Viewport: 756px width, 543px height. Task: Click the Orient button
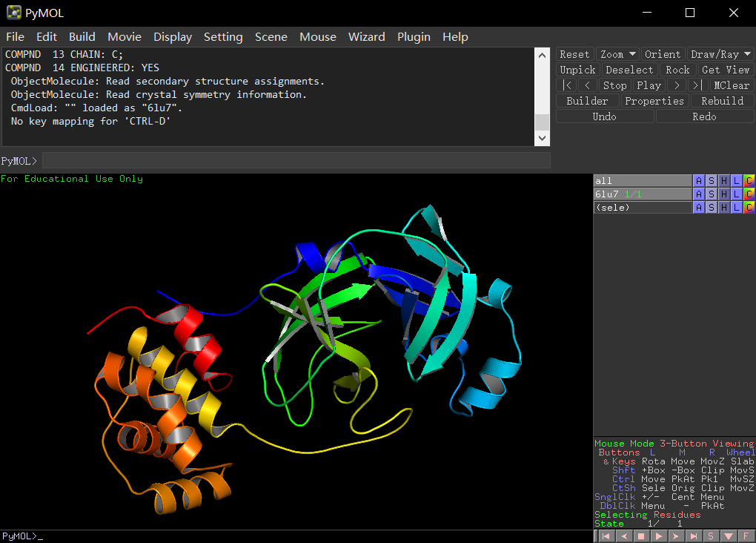tap(662, 54)
